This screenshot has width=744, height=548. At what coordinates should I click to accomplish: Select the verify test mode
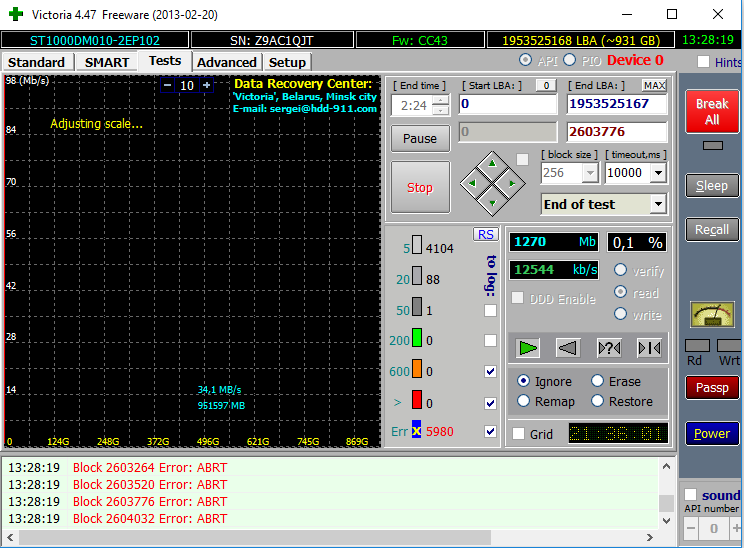[x=620, y=270]
